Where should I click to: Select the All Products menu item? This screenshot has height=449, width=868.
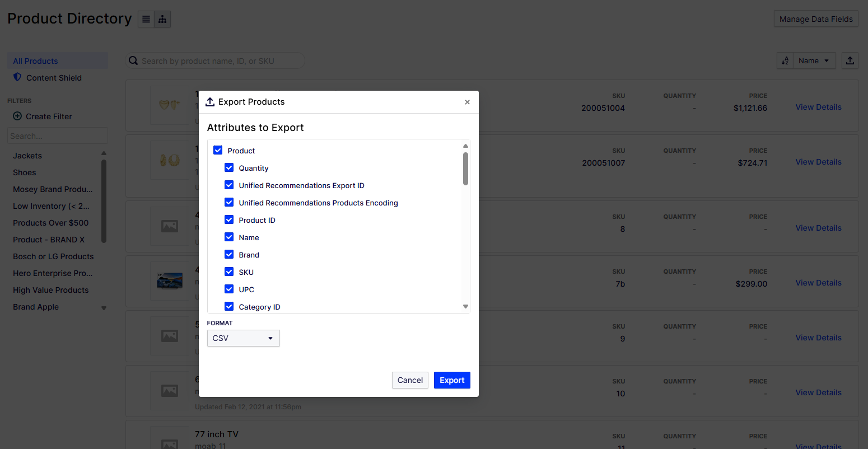(58, 61)
